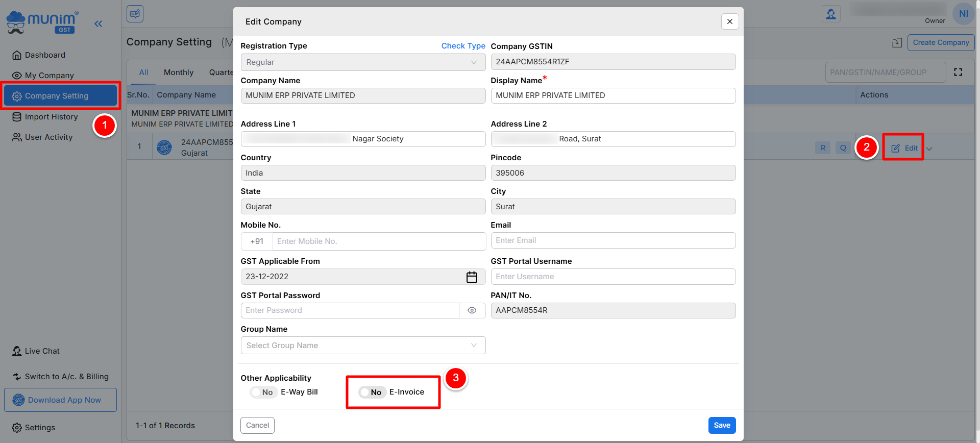Viewport: 980px width, 443px height.
Task: Toggle fullscreen view icon
Action: [x=958, y=72]
